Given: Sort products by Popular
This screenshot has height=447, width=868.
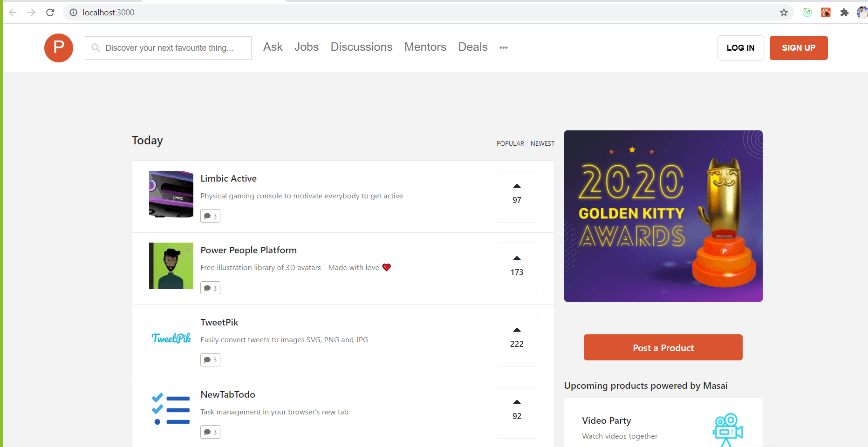Looking at the screenshot, I should click(x=510, y=143).
